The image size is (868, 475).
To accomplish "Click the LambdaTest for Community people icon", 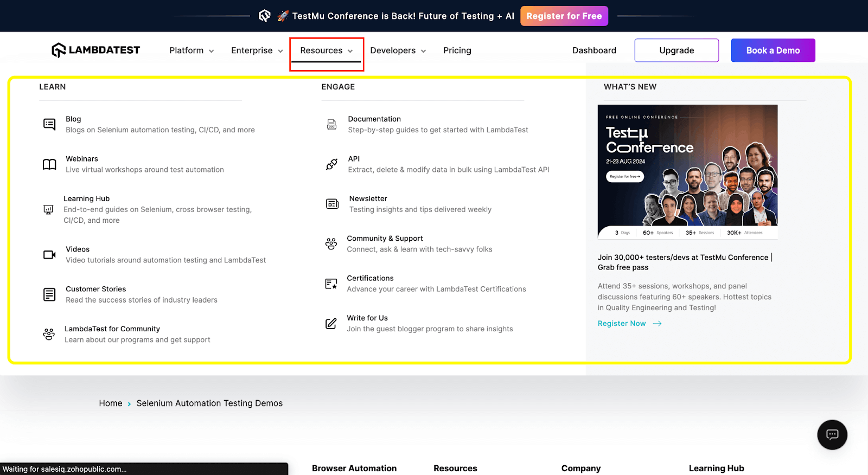I will [49, 334].
